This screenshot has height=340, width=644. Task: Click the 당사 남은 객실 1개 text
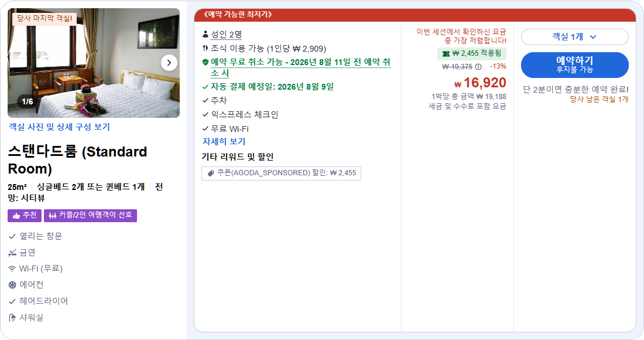click(x=600, y=100)
